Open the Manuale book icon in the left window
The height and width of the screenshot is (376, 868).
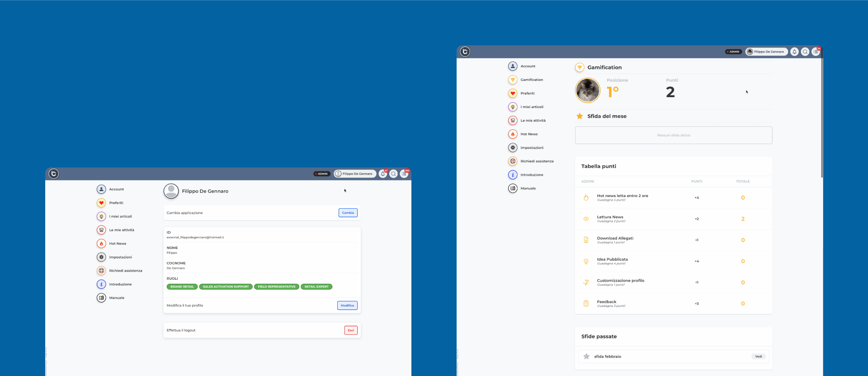pos(101,297)
